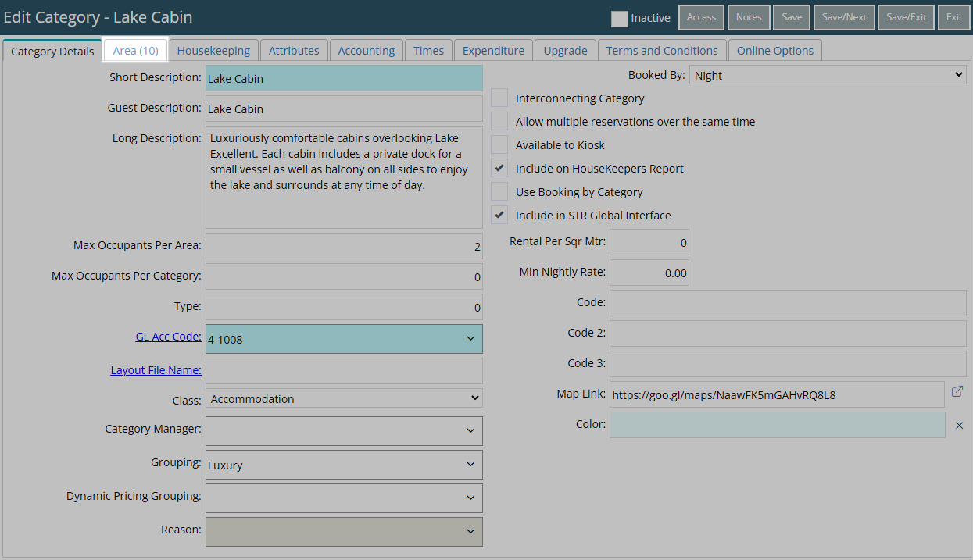This screenshot has width=973, height=560.
Task: View the Terms and Conditions tab
Action: 662,51
